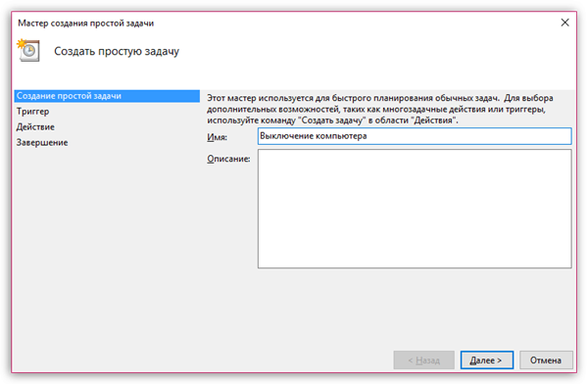Go to the 'Триггер' step
Image resolution: width=588 pixels, height=384 pixels.
(32, 112)
